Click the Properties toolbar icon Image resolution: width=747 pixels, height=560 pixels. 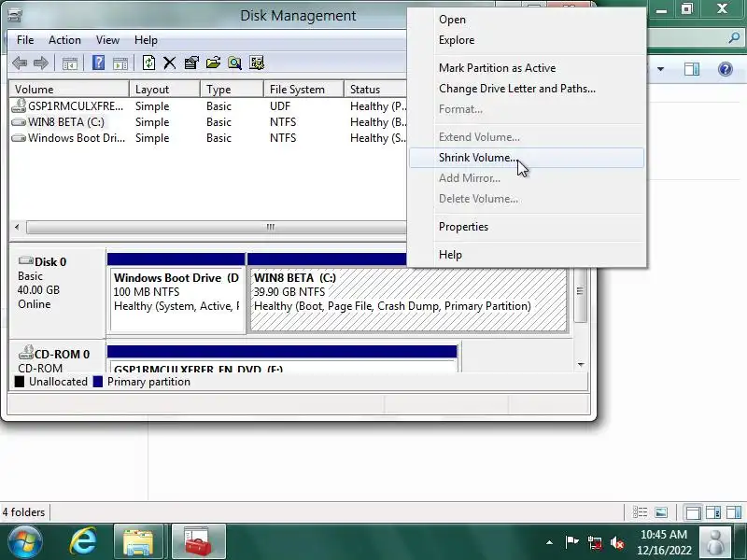191,63
